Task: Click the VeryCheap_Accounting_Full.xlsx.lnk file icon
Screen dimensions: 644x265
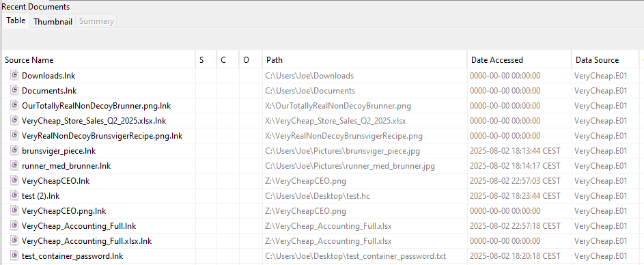Action: (15, 241)
